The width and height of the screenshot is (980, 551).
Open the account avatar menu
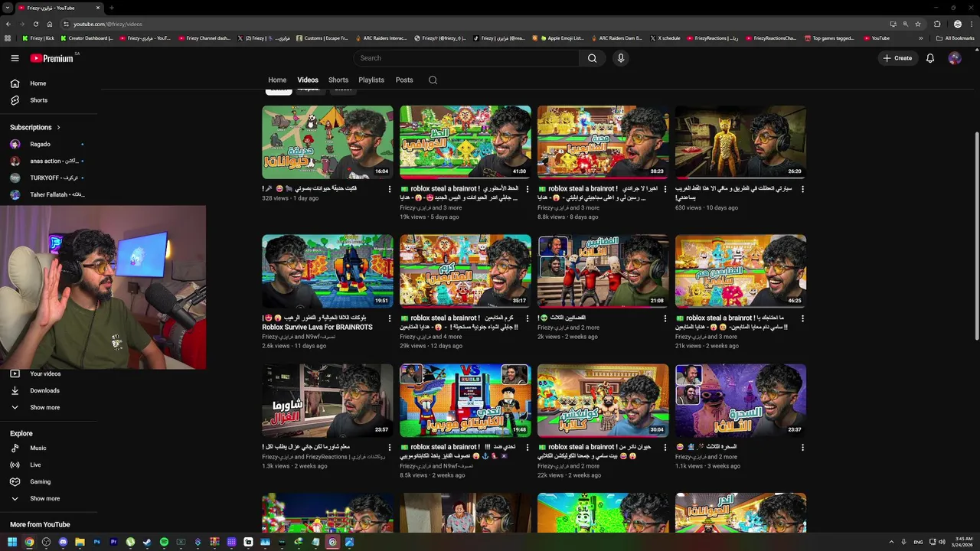pos(955,58)
